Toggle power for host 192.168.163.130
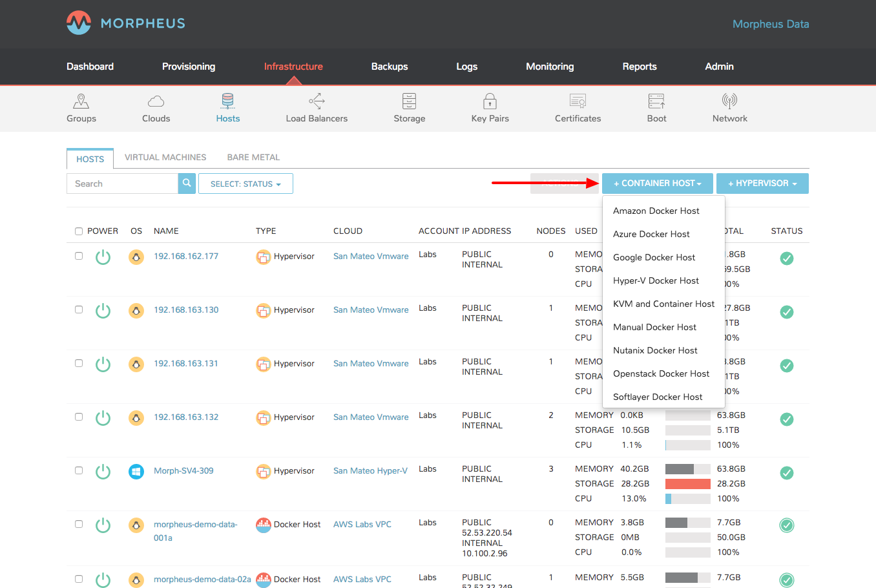Image resolution: width=876 pixels, height=588 pixels. 103,311
